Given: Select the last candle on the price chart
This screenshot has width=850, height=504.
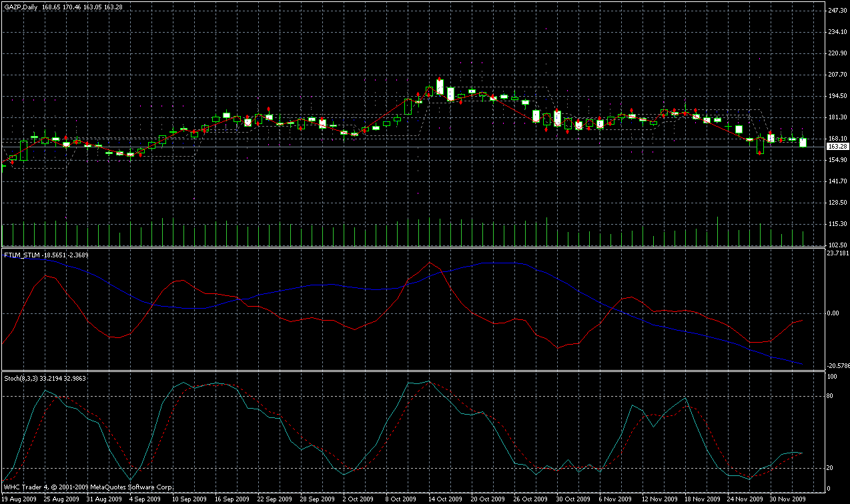Looking at the screenshot, I should (803, 143).
